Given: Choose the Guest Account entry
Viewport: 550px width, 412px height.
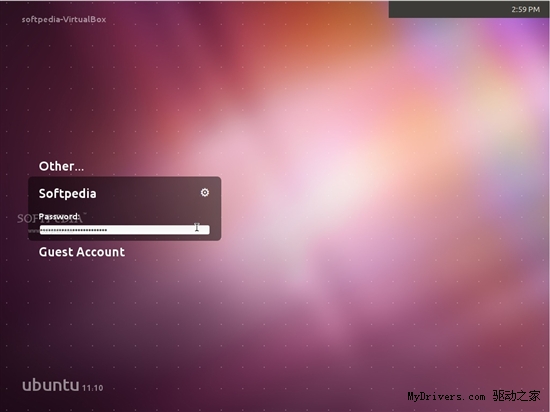Looking at the screenshot, I should [82, 252].
